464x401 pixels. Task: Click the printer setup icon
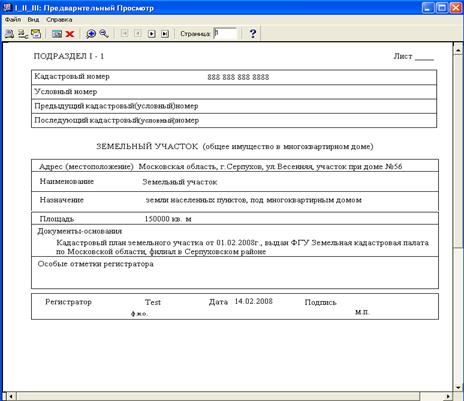point(23,34)
